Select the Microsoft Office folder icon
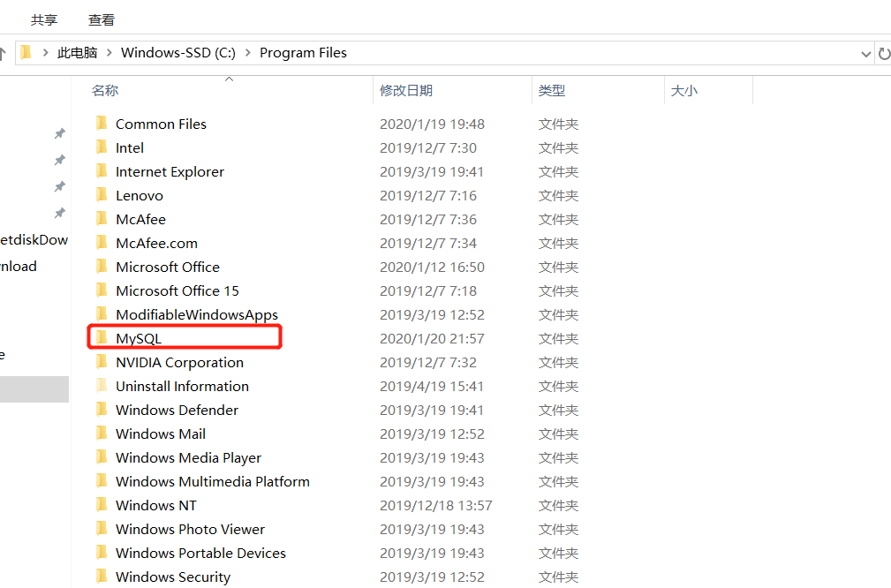This screenshot has width=891, height=588. [x=102, y=266]
